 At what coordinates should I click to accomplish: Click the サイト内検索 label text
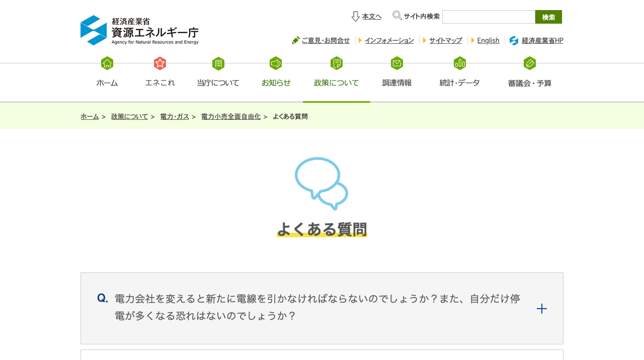coord(422,17)
